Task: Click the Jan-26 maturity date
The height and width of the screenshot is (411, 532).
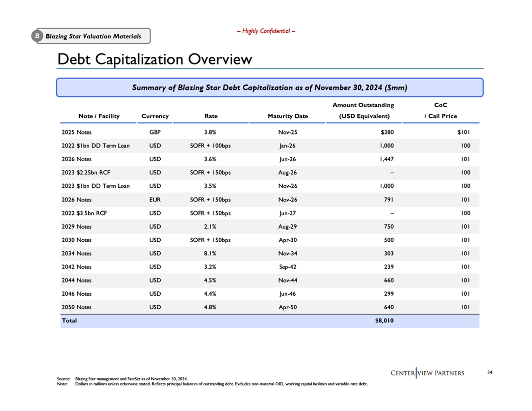Action: point(288,146)
